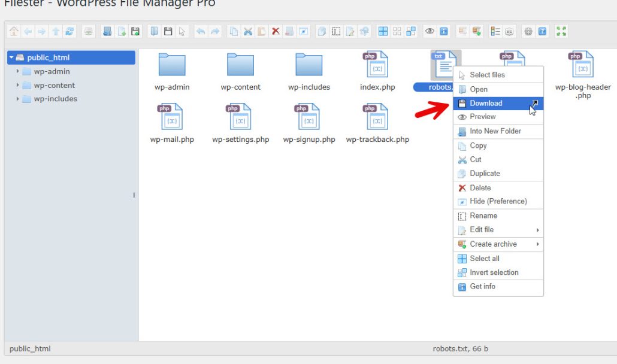Click the Select files cursor toolbar icon

(182, 32)
